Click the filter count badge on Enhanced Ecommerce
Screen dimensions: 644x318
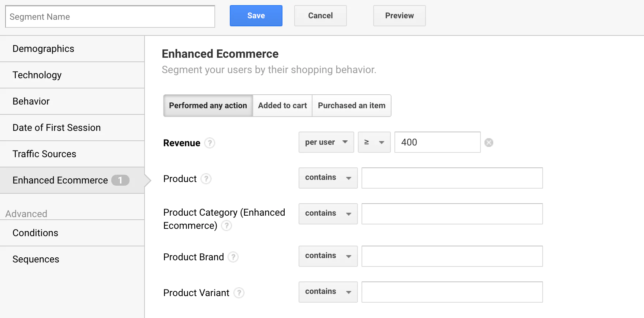pyautogui.click(x=120, y=180)
